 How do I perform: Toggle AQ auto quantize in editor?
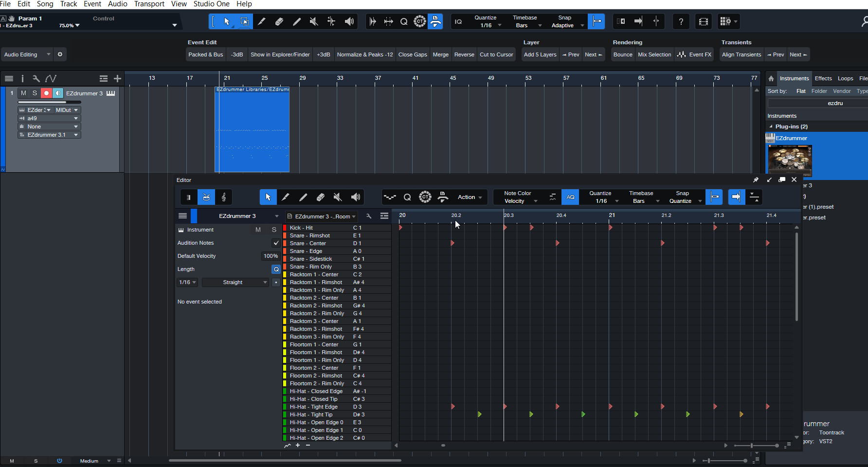[570, 197]
